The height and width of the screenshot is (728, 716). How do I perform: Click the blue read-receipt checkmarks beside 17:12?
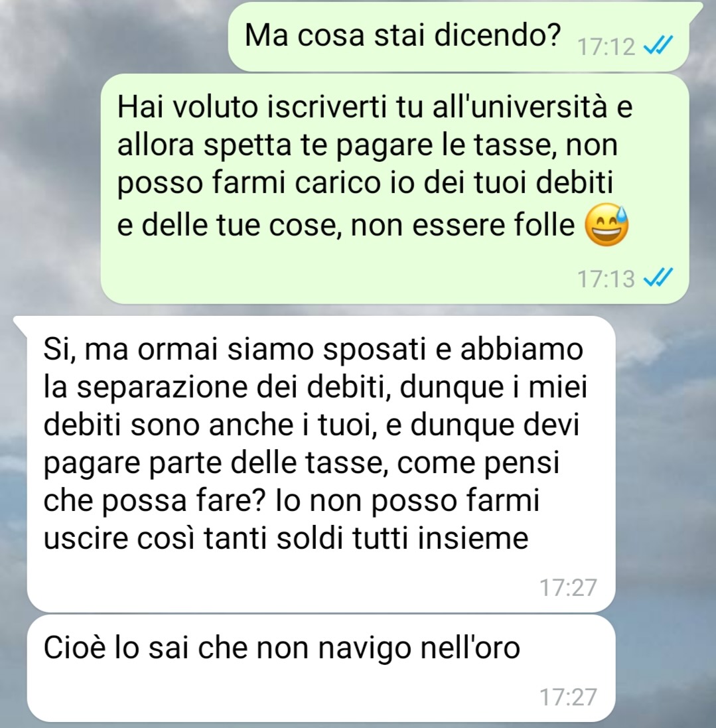pyautogui.click(x=658, y=46)
